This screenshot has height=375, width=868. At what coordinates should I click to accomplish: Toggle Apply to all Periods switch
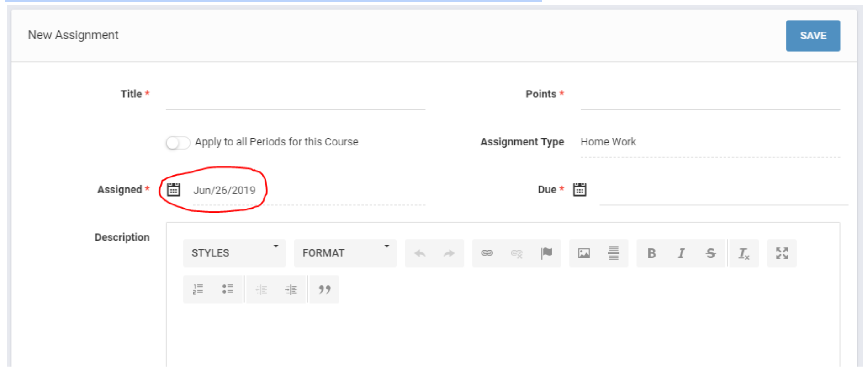(178, 143)
